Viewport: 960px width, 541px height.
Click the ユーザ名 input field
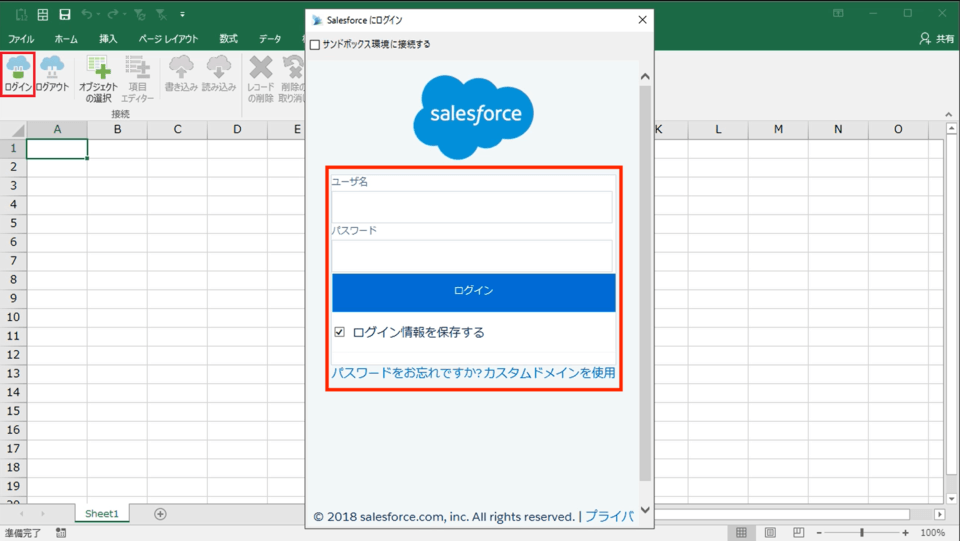click(472, 207)
